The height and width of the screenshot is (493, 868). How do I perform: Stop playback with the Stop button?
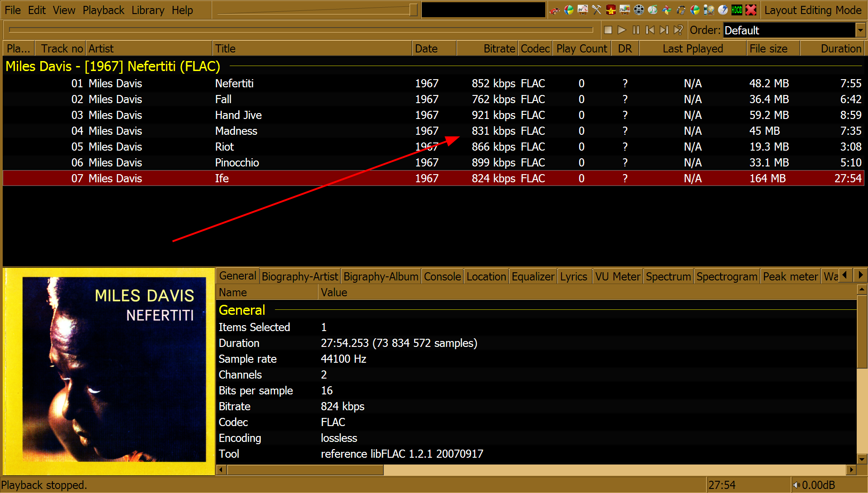click(608, 30)
